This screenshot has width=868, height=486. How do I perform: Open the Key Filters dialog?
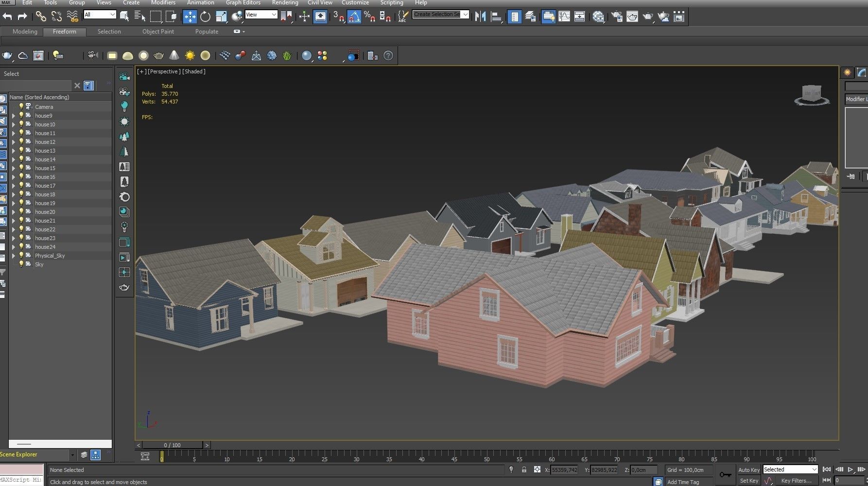point(796,481)
